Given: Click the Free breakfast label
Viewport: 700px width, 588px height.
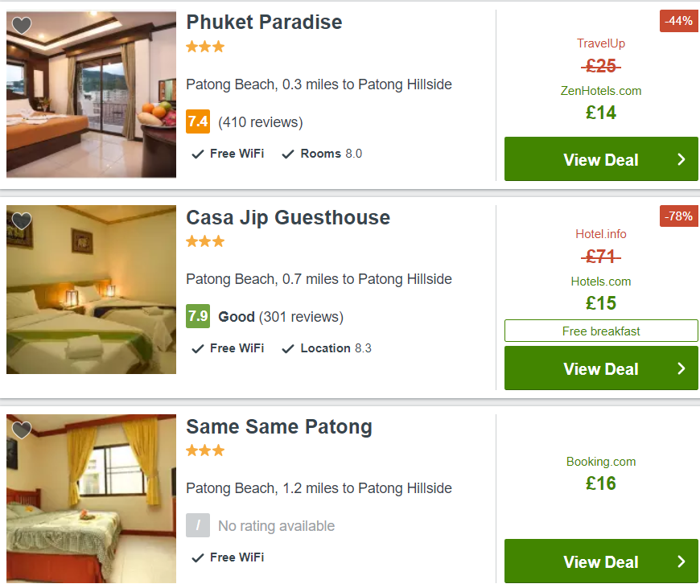Looking at the screenshot, I should pos(601,331).
